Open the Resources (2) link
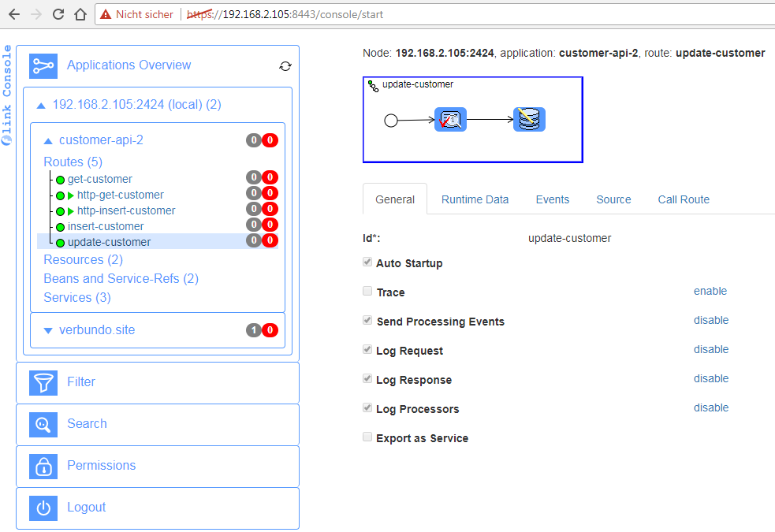Image resolution: width=775 pixels, height=532 pixels. coord(83,259)
